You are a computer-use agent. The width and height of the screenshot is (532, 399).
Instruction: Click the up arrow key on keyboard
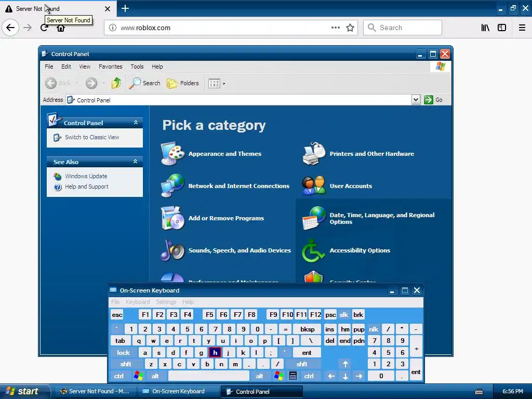(345, 364)
